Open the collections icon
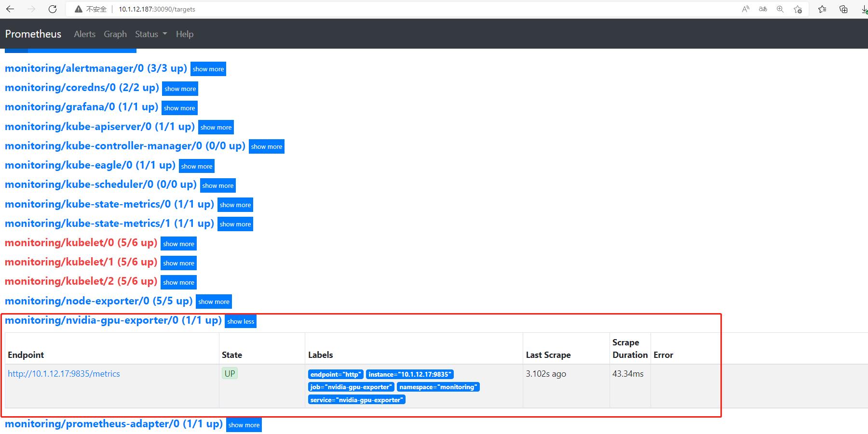Viewport: 868px width, 434px height. (x=843, y=9)
